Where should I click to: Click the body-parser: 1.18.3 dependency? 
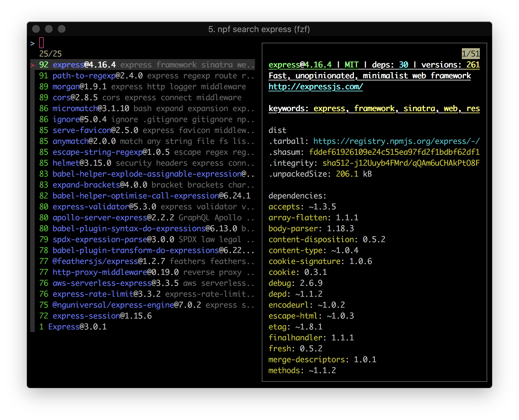(311, 228)
